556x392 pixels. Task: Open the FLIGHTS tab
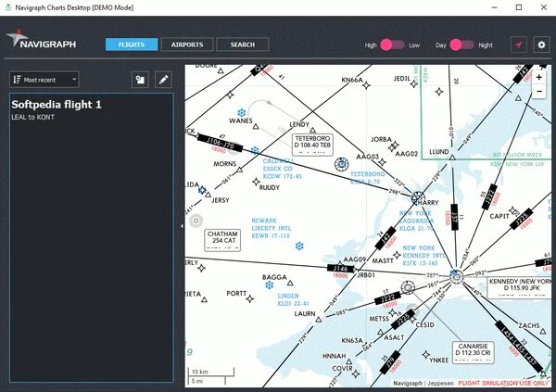[x=132, y=44]
